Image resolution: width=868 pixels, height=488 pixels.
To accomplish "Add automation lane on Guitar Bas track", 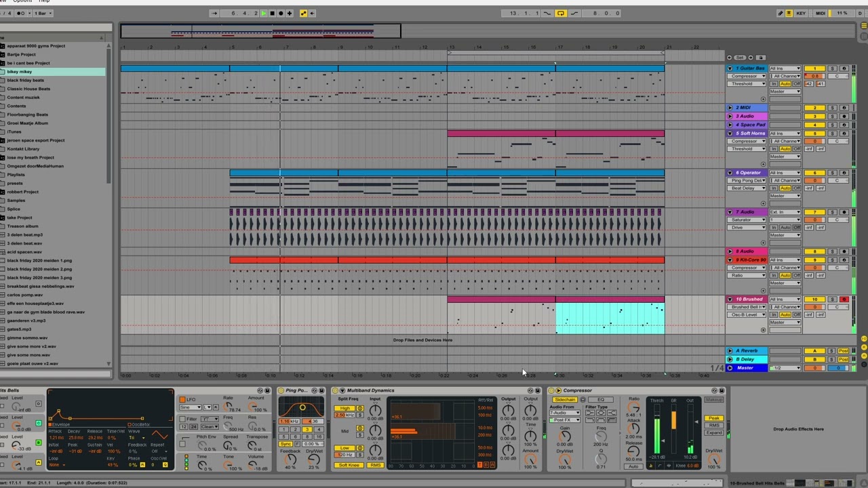I will tap(763, 99).
